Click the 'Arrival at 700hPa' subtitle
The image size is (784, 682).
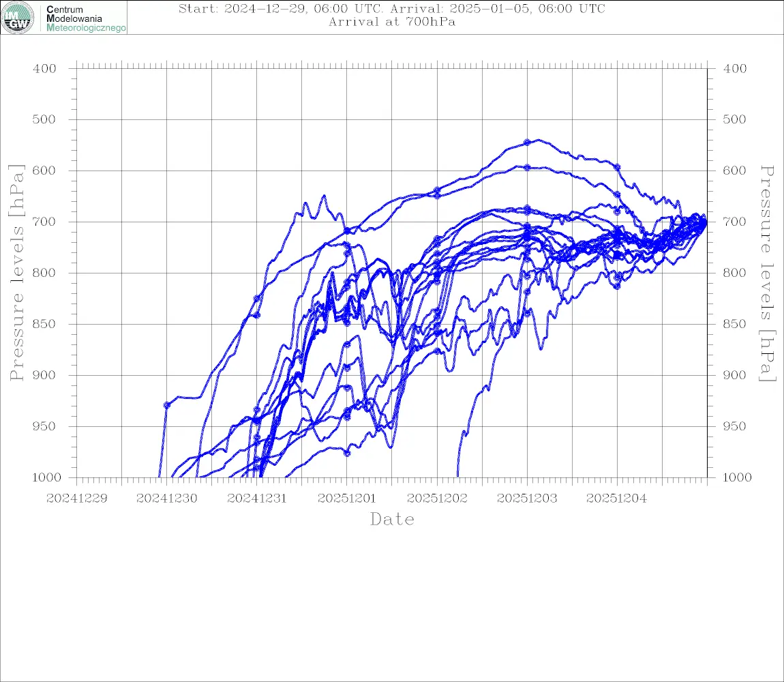(392, 22)
